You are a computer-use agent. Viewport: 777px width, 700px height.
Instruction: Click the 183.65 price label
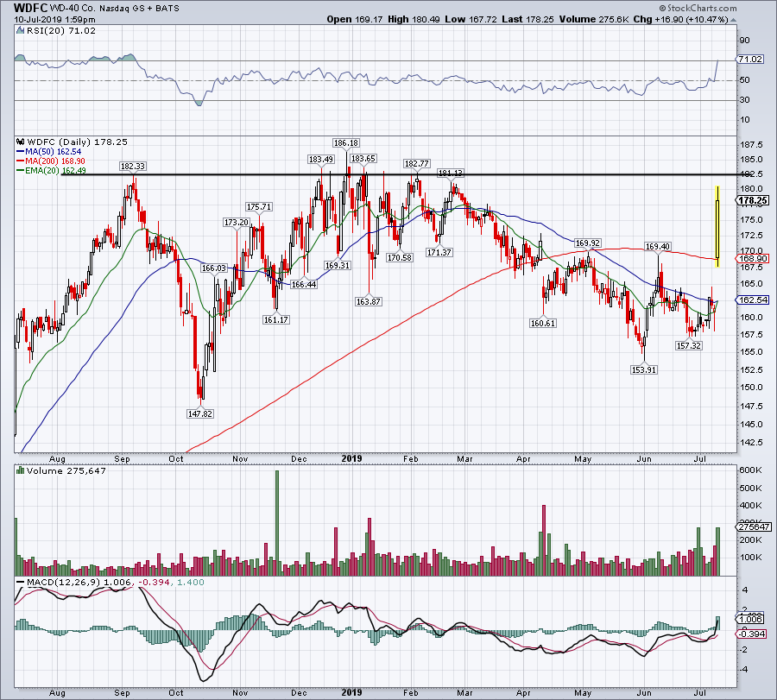click(363, 159)
